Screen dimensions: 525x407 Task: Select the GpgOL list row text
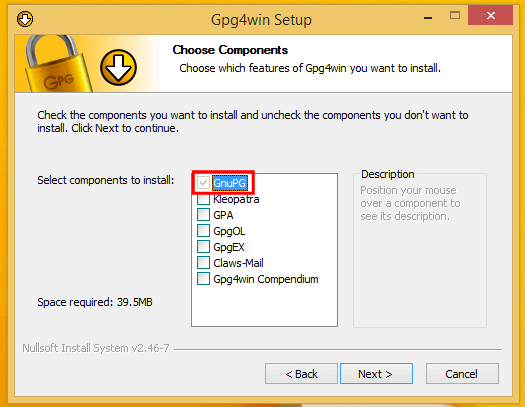pyautogui.click(x=229, y=231)
